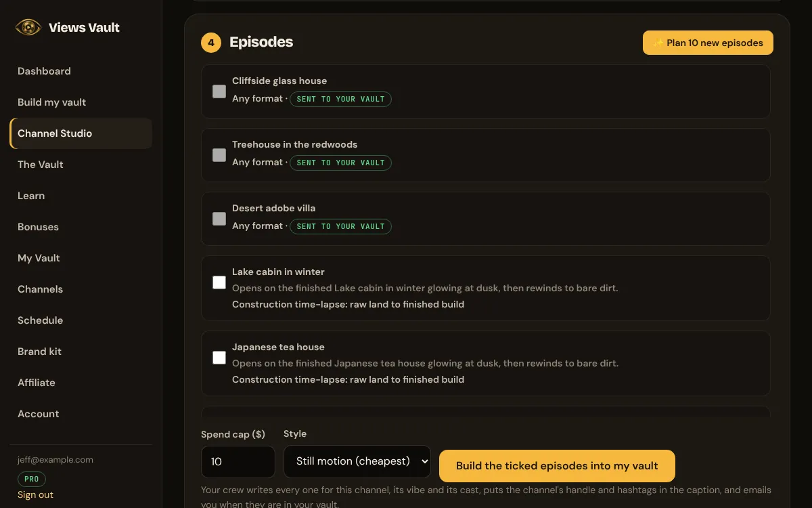This screenshot has height=508, width=812.
Task: Open Account settings
Action: click(81, 414)
